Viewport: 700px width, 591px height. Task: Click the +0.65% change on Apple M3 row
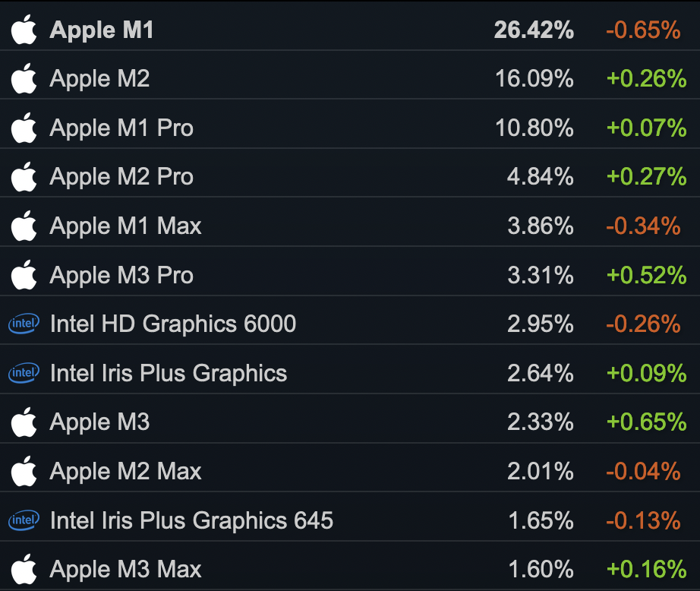(646, 422)
